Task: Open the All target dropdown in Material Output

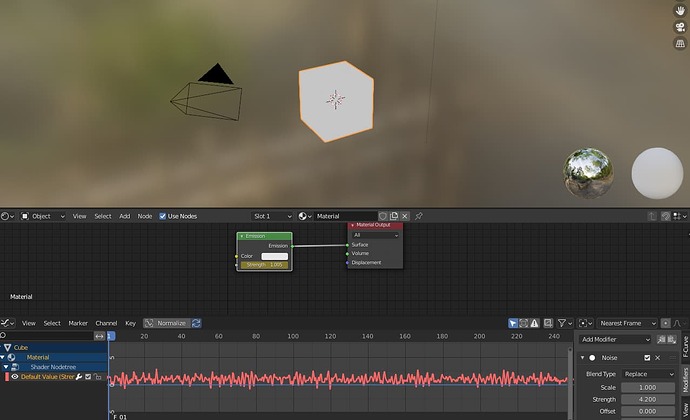Action: (x=375, y=235)
